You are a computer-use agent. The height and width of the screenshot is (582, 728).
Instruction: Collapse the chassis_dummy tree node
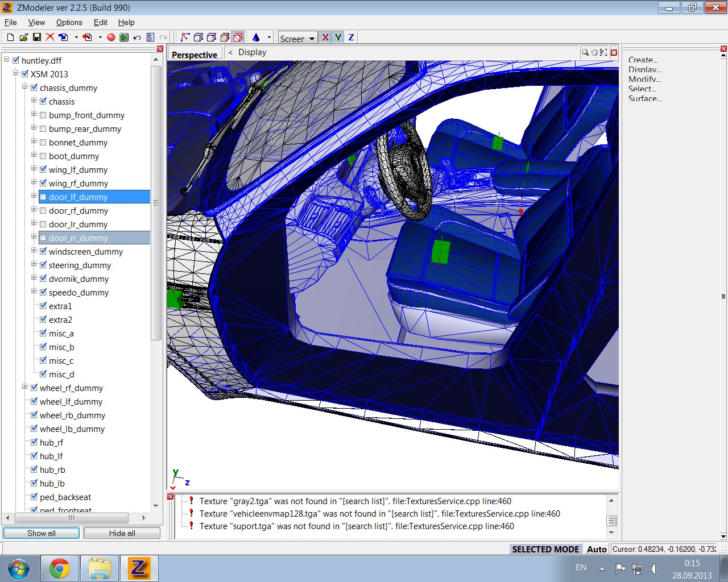25,88
